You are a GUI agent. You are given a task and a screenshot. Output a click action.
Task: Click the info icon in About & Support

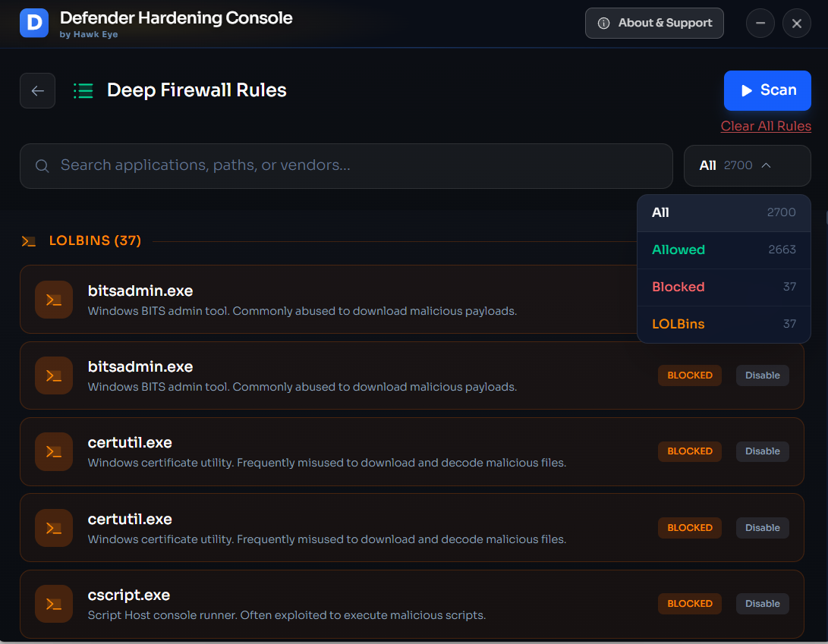point(603,24)
